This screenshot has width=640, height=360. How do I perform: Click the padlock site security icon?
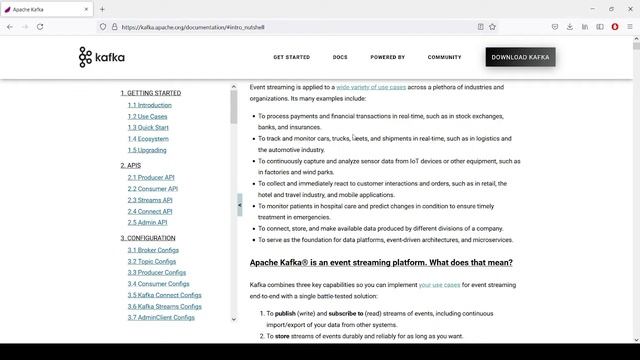click(x=115, y=27)
